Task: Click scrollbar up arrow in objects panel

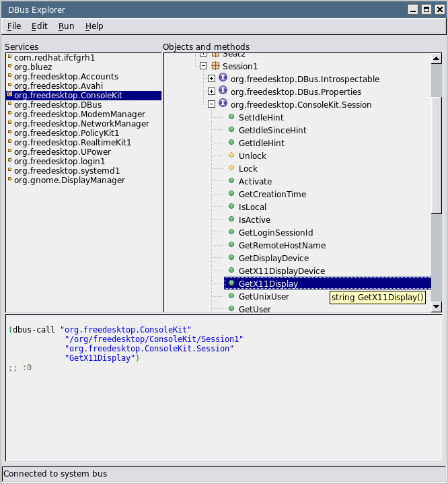Action: [437, 59]
